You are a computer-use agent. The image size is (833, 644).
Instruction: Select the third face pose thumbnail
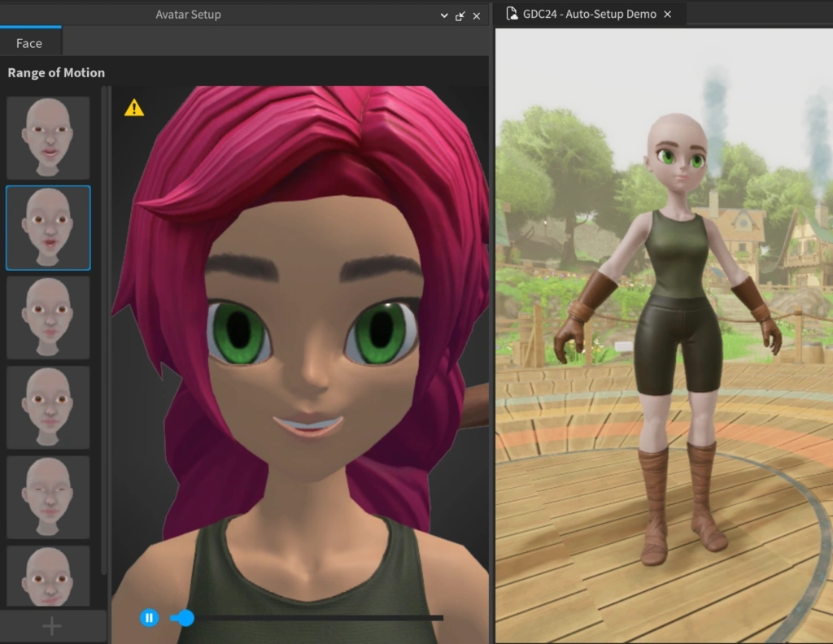click(x=48, y=317)
